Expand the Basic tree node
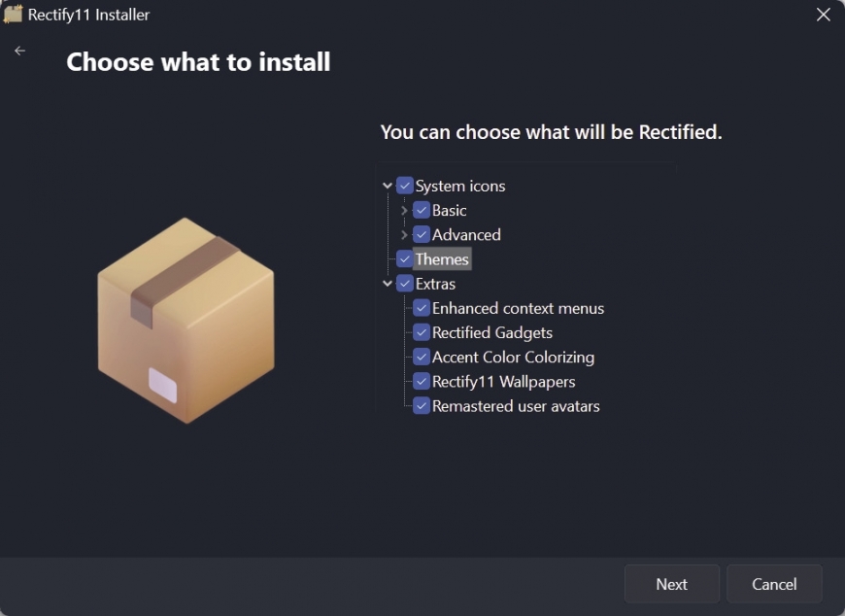Image resolution: width=845 pixels, height=616 pixels. pyautogui.click(x=404, y=210)
